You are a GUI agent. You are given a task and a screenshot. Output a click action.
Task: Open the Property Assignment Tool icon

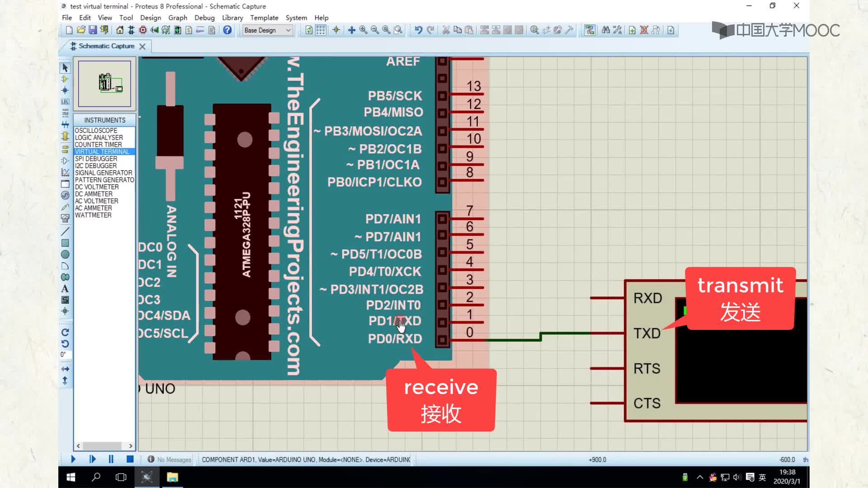tap(617, 30)
